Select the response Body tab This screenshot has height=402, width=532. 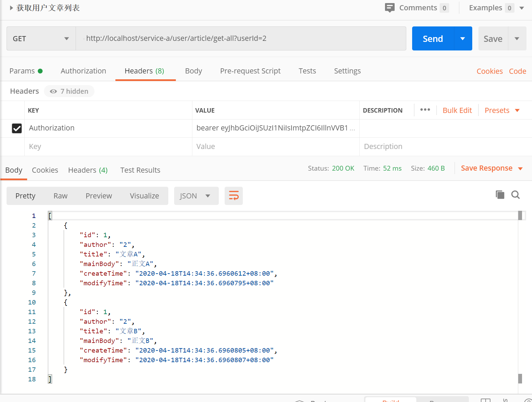(x=14, y=170)
